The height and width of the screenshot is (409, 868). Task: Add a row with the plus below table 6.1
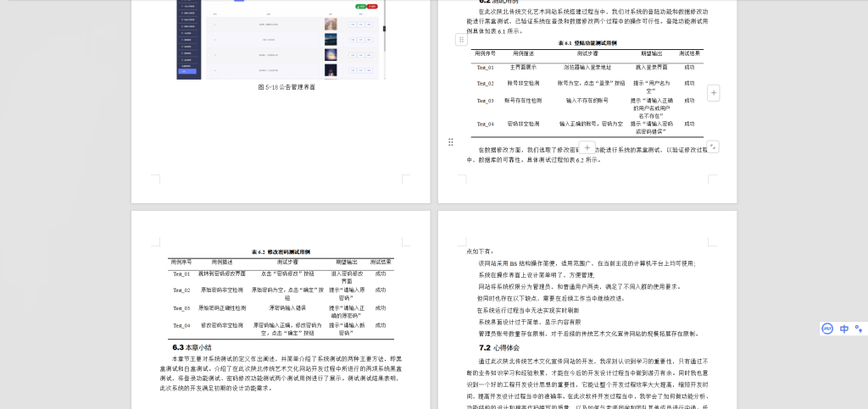point(587,147)
